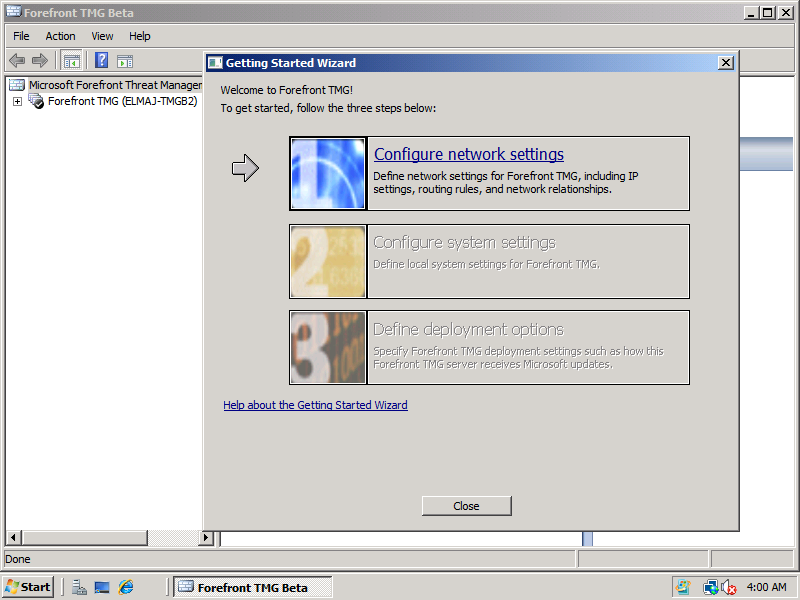Open the Action menu
This screenshot has height=600, width=800.
[x=60, y=36]
